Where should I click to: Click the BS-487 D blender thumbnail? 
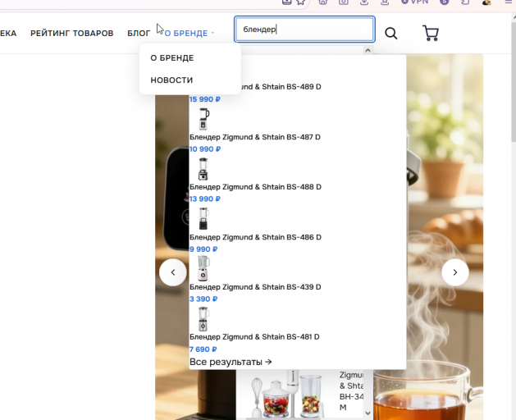[203, 119]
